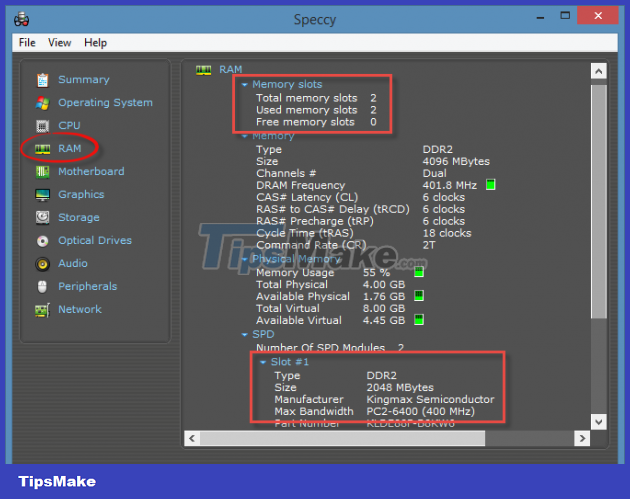Image resolution: width=630 pixels, height=499 pixels.
Task: Collapse the Physical Memory section arrow
Action: pyautogui.click(x=244, y=260)
